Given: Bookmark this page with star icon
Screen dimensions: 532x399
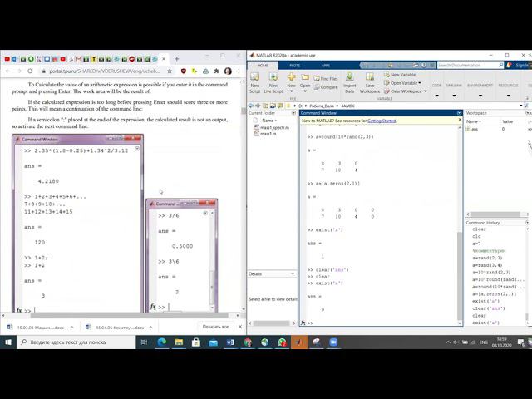Looking at the screenshot, I should click(170, 71).
